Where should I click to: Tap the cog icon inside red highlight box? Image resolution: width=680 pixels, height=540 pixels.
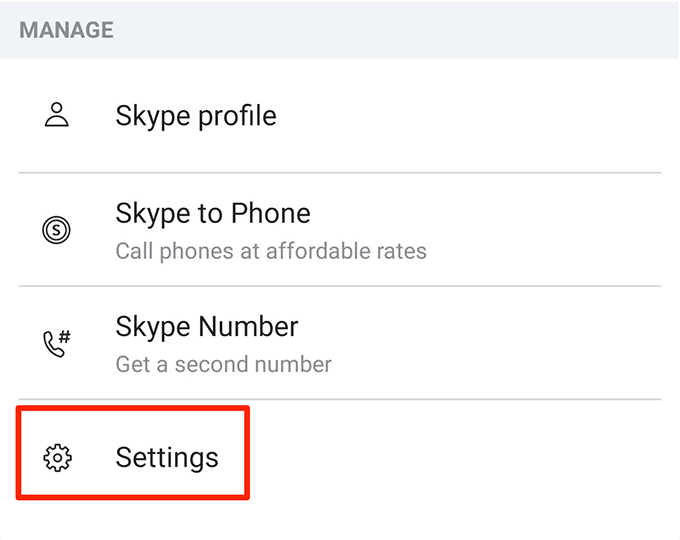pos(58,458)
